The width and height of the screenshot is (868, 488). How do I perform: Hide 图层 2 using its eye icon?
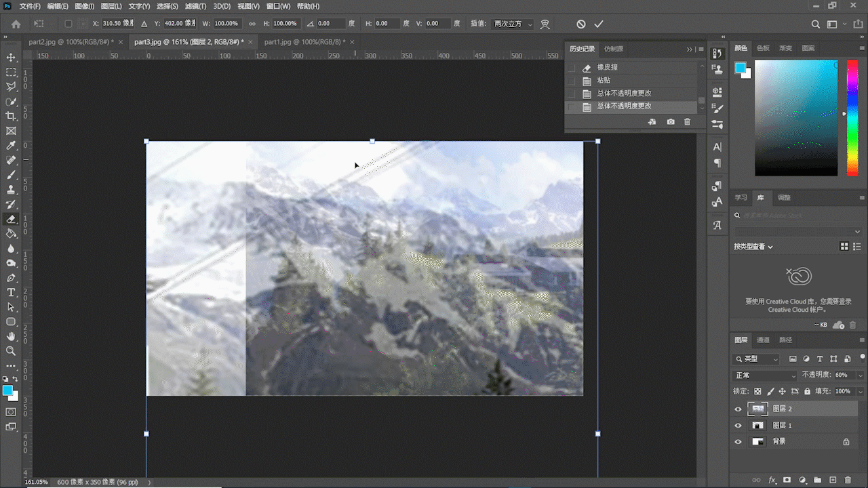click(x=738, y=409)
